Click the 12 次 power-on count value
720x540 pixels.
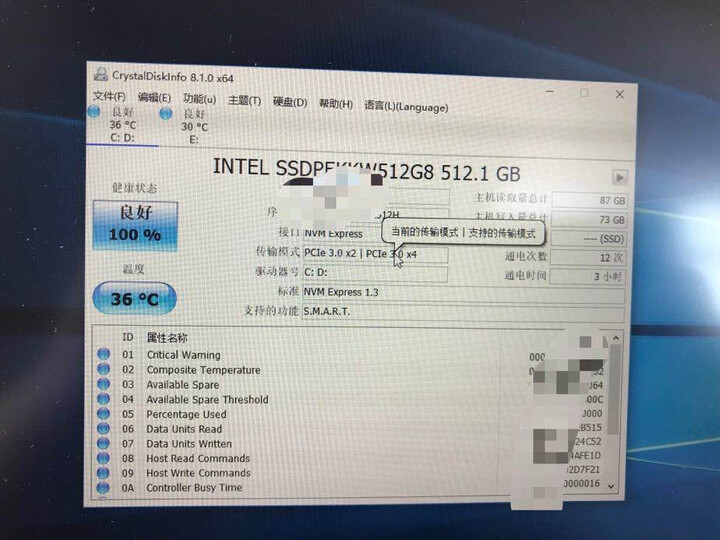coord(588,258)
